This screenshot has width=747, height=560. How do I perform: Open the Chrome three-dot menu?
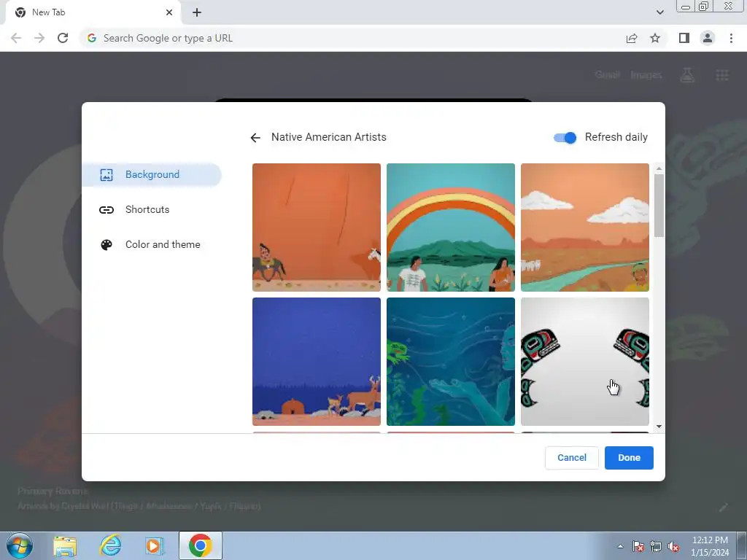click(x=731, y=38)
